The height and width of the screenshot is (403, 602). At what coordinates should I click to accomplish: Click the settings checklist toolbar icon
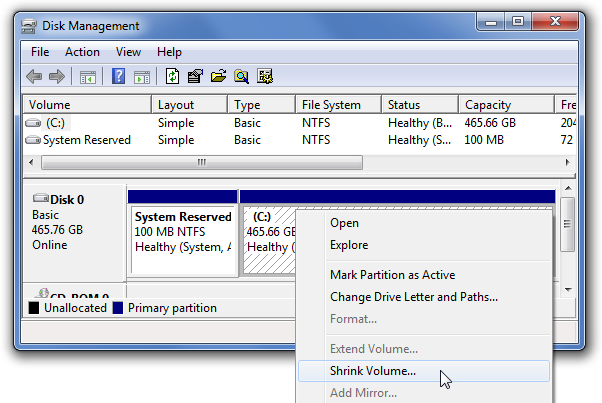coord(265,76)
